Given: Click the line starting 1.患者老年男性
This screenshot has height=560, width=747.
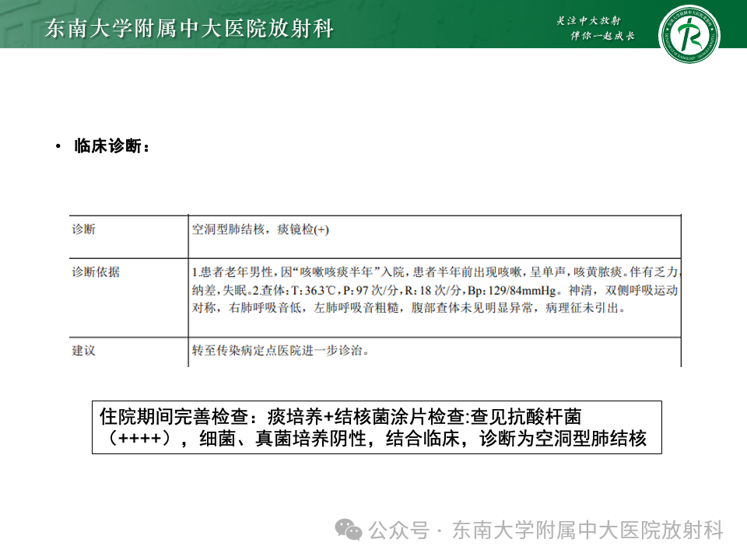Looking at the screenshot, I should point(437,272).
